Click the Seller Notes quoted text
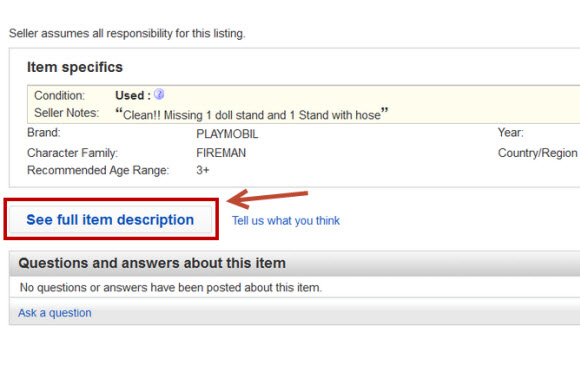This screenshot has width=580, height=377. point(252,114)
